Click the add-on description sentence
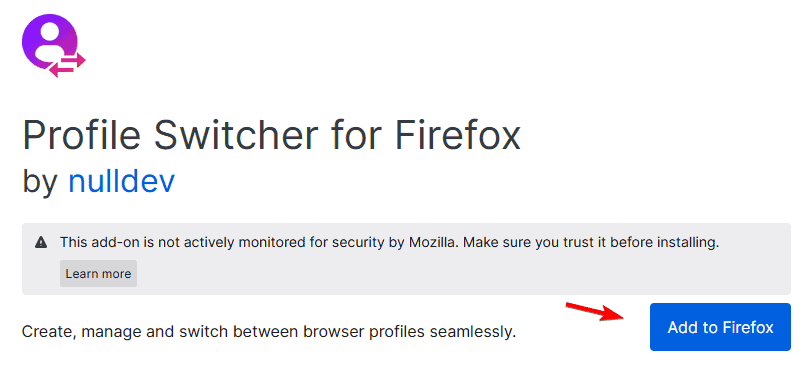The width and height of the screenshot is (812, 379). [269, 331]
